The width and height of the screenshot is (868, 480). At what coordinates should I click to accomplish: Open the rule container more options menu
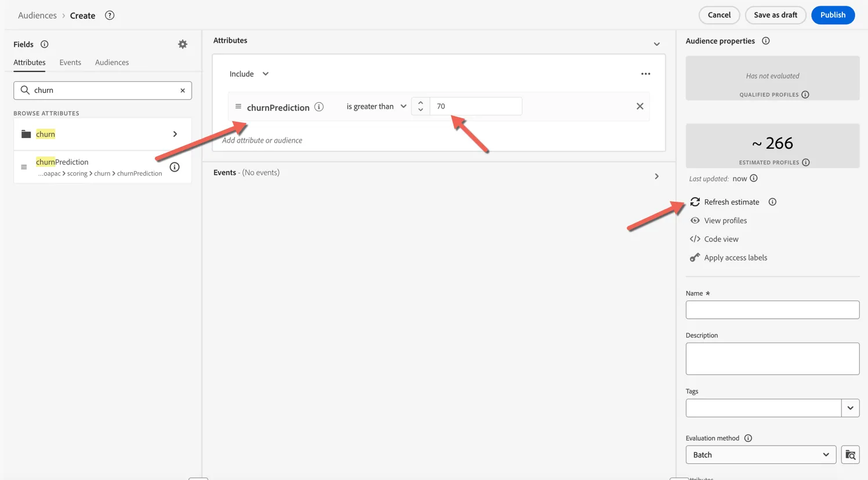click(x=645, y=74)
